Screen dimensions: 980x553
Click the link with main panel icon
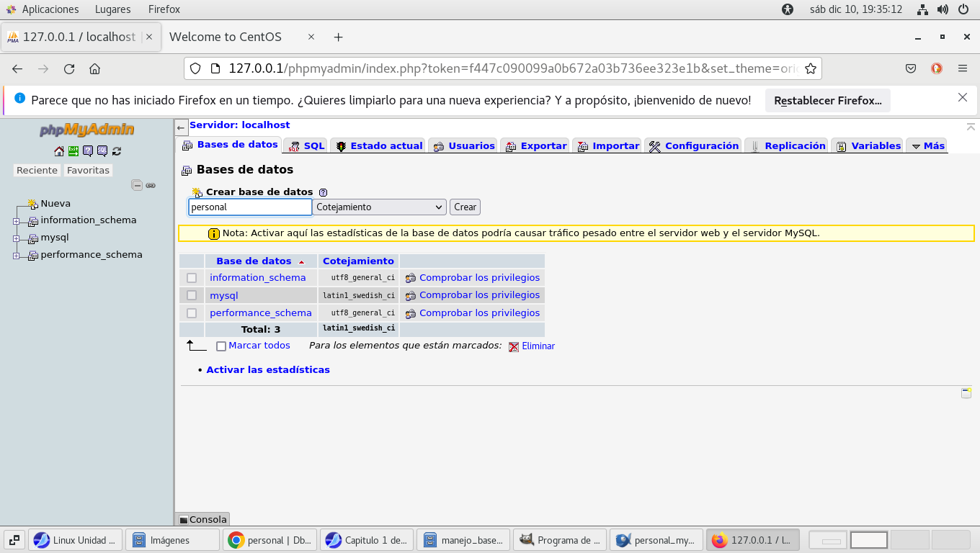tap(151, 185)
